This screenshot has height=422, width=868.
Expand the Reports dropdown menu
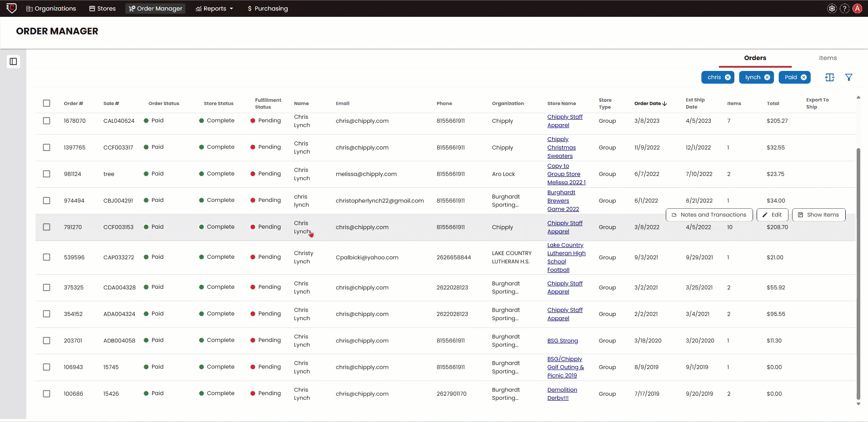(x=214, y=9)
